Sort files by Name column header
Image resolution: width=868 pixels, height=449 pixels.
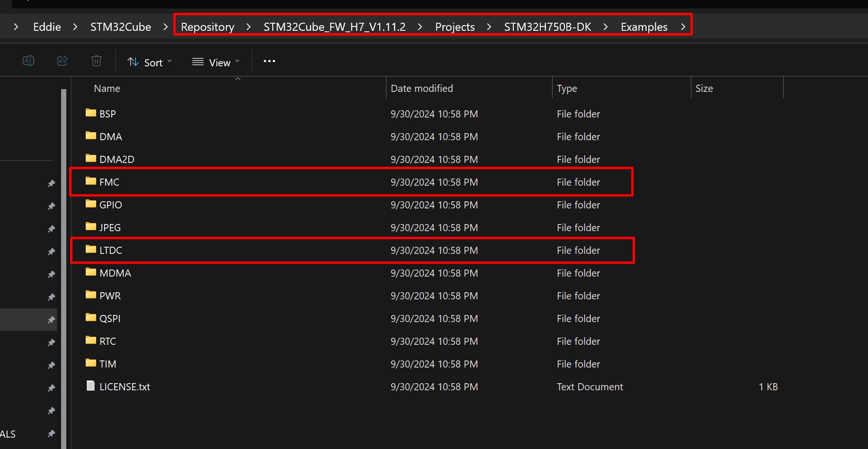(107, 89)
